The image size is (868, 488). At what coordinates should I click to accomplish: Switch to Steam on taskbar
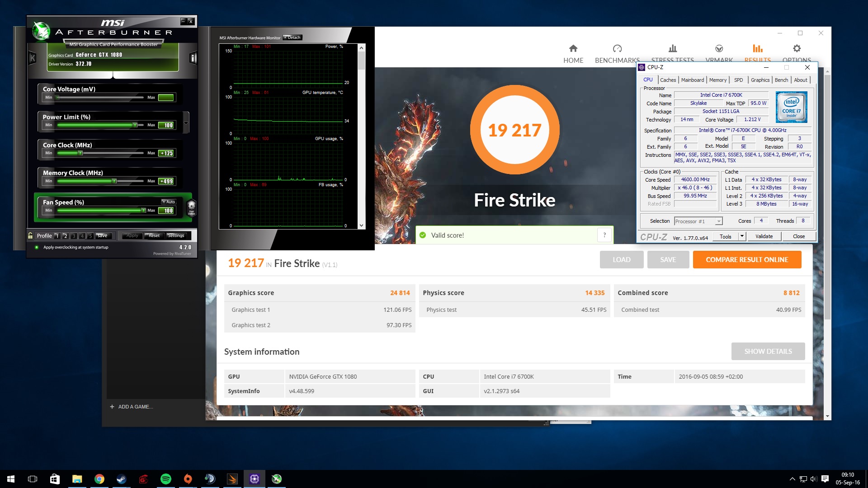[121, 479]
